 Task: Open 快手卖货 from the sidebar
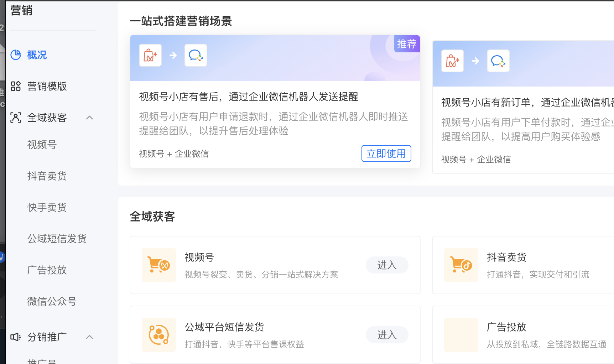point(47,207)
